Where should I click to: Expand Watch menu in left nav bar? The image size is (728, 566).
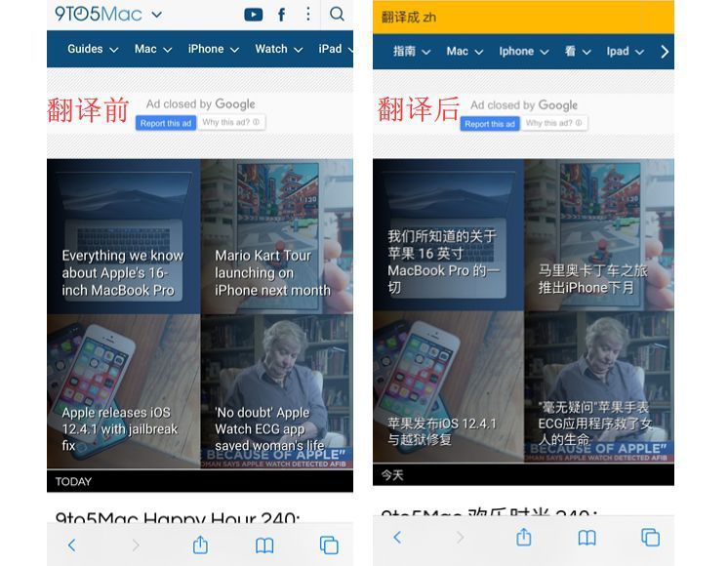(278, 49)
